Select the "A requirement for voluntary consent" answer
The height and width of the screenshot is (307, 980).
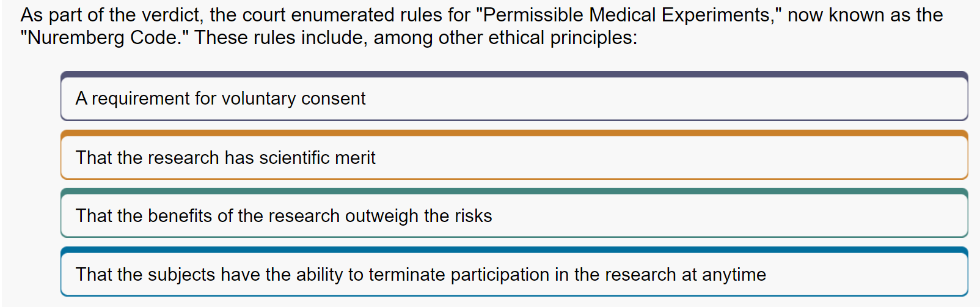coord(514,96)
